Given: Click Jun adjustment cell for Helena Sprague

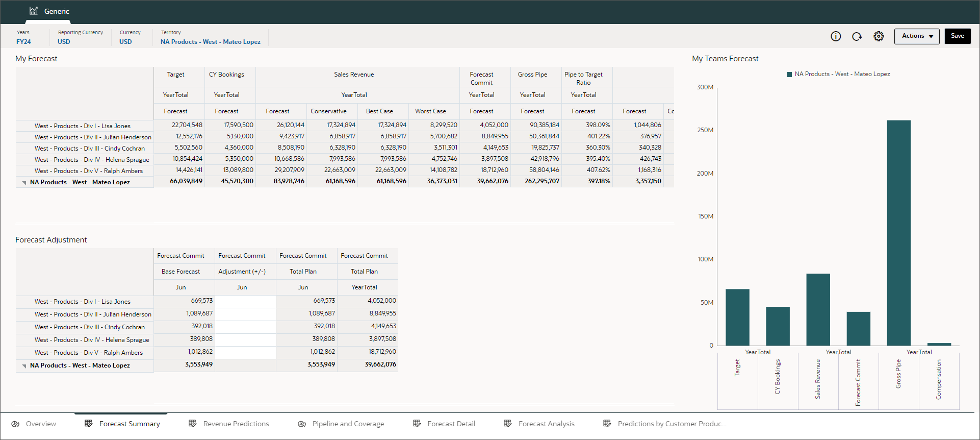Looking at the screenshot, I should 245,339.
